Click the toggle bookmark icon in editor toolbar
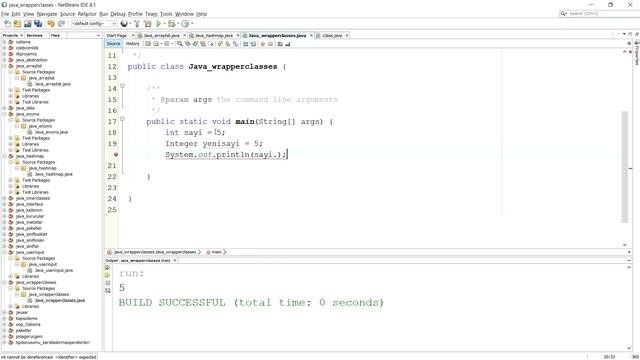Screen dimensions: 640x360 [236, 44]
